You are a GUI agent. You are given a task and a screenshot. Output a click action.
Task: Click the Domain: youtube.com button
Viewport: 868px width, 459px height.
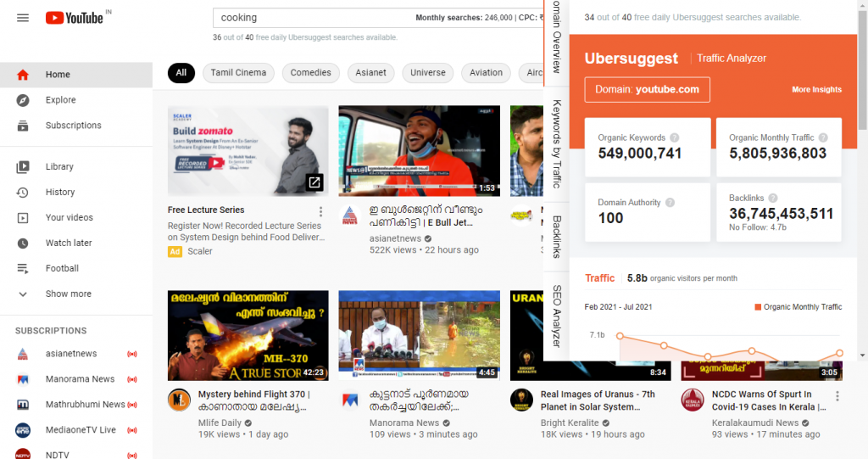647,90
